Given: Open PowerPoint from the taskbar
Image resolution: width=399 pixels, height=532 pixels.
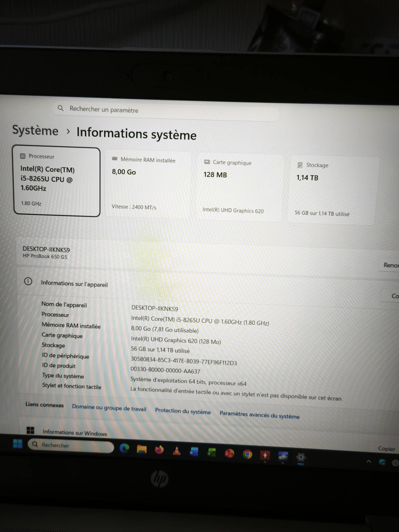Looking at the screenshot, I should (x=229, y=453).
